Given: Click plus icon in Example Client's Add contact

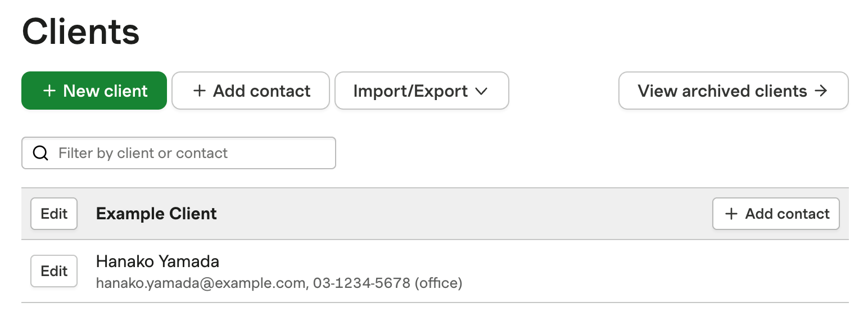Looking at the screenshot, I should point(731,214).
